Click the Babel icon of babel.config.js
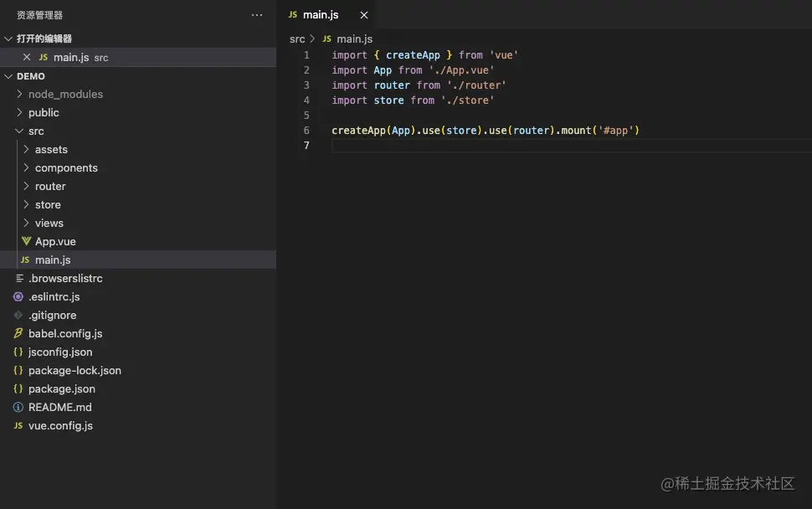 [x=18, y=333]
